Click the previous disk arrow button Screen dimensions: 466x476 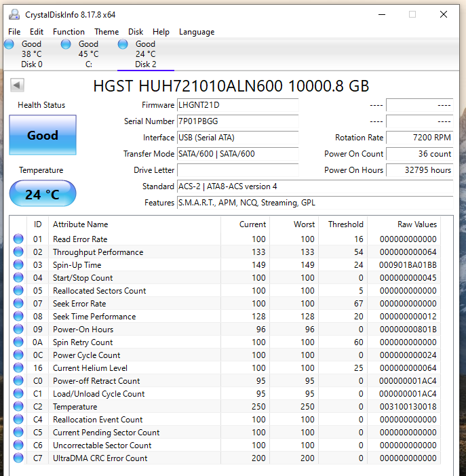(x=18, y=85)
